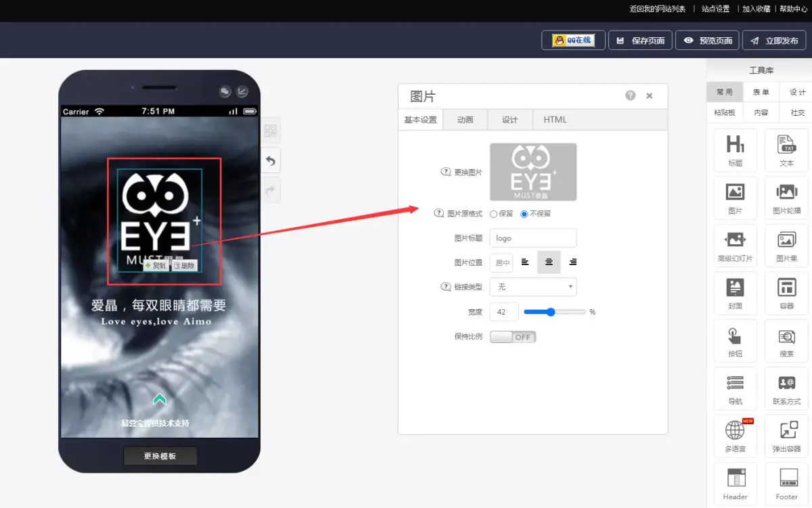Add a 文本 text widget
Screen dimensions: 812x508
click(x=786, y=150)
